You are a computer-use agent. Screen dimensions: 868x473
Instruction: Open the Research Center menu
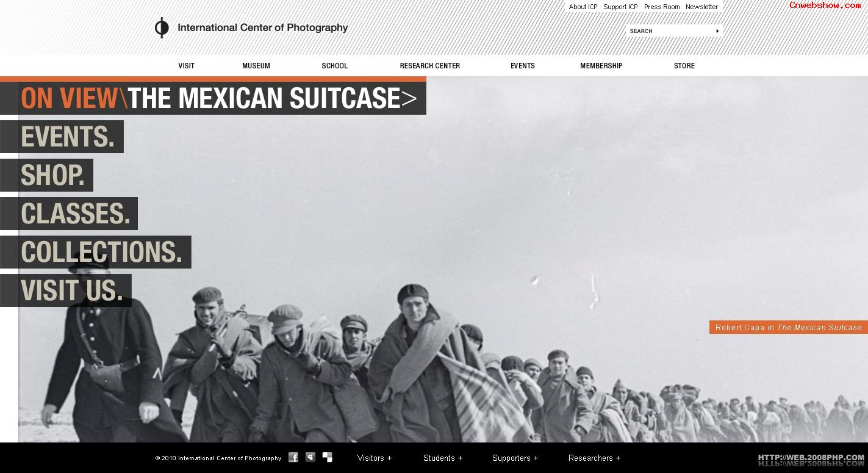click(x=430, y=66)
